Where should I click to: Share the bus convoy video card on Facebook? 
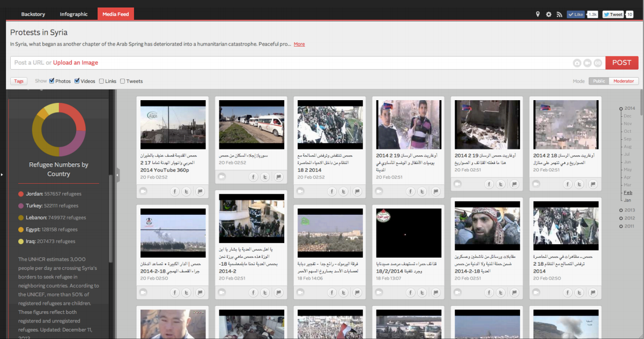tap(253, 177)
